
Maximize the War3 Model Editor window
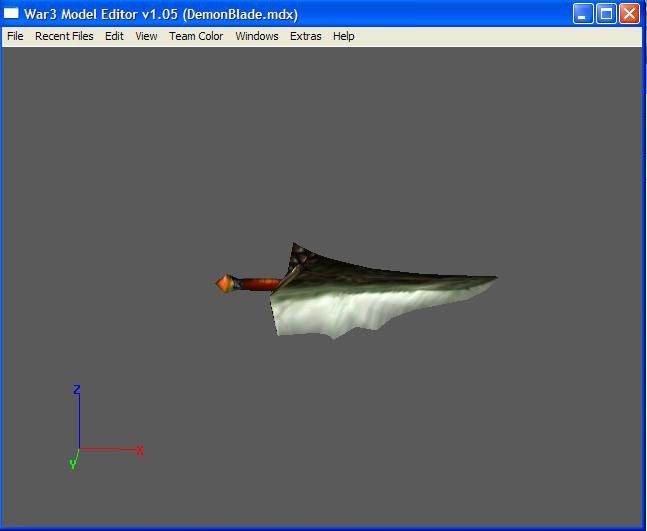606,14
